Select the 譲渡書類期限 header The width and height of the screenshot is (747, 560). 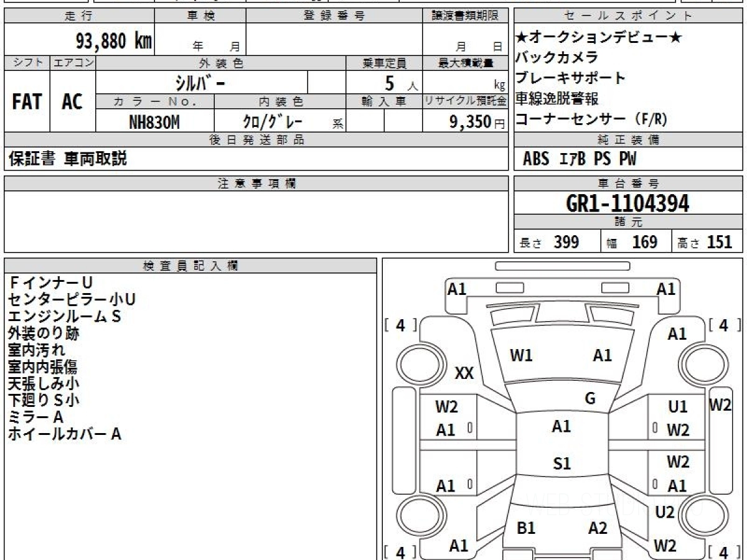(465, 16)
